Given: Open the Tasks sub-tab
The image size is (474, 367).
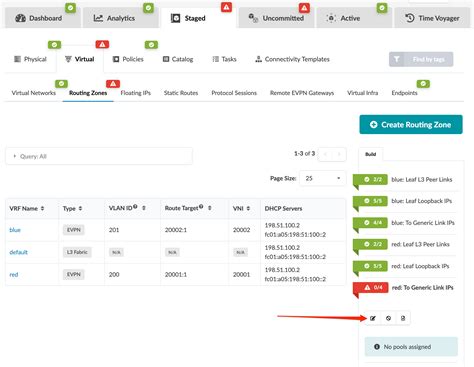Looking at the screenshot, I should 224,59.
